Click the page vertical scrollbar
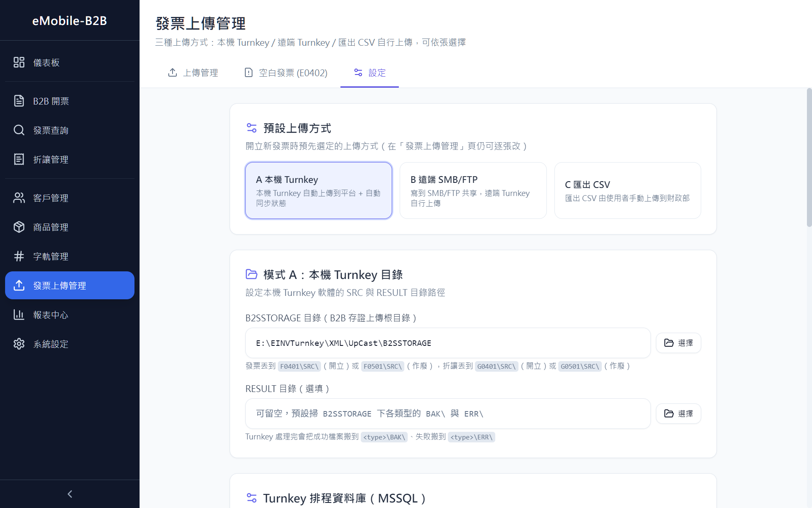 pos(809,157)
